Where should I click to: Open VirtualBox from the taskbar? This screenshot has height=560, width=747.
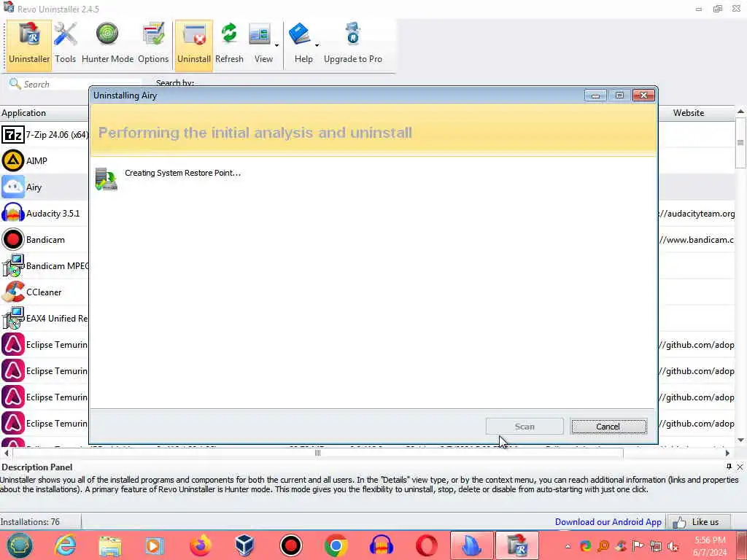[x=245, y=545]
